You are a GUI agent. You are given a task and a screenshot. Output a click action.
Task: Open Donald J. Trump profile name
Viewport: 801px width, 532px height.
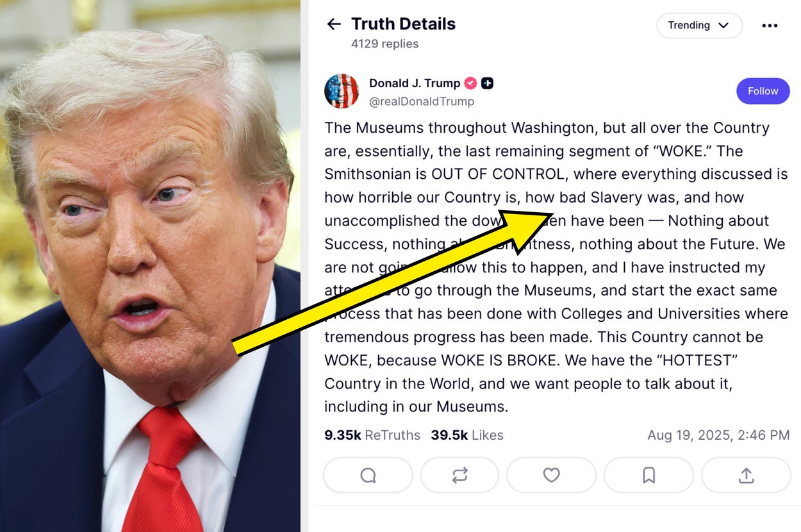coord(415,83)
